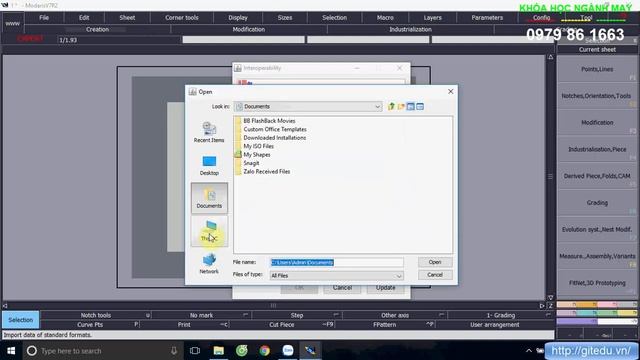The height and width of the screenshot is (360, 640).
Task: Click the Modaris app icon on the taskbar
Action: click(x=310, y=351)
